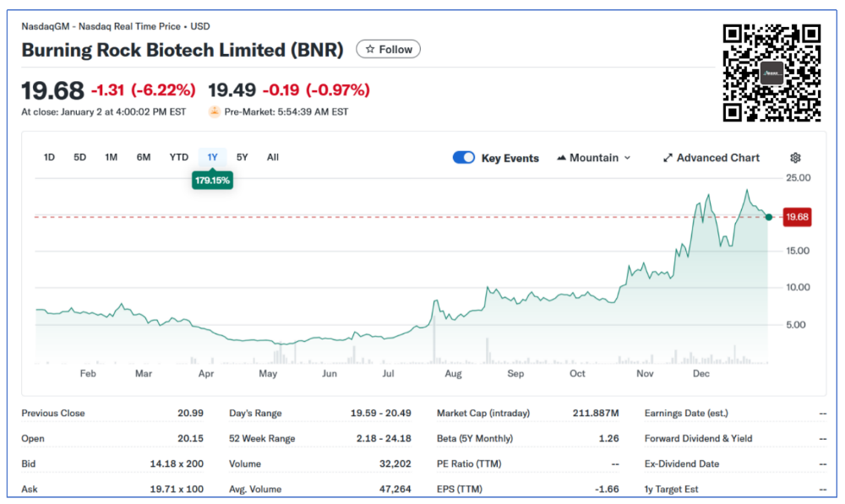Click the mountain chart type icon

tap(562, 158)
